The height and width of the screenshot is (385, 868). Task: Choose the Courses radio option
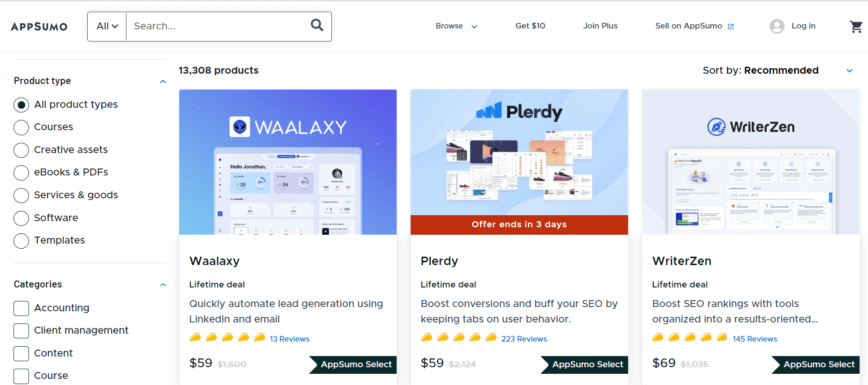[x=21, y=127]
